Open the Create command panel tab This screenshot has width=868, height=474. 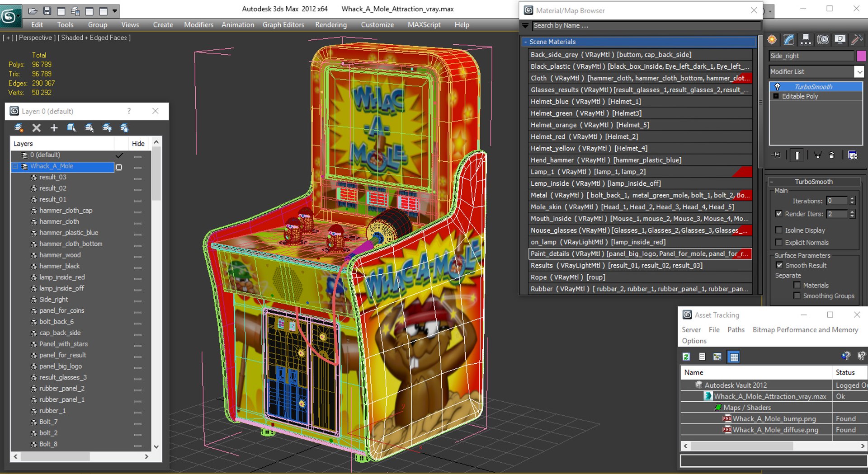tap(772, 40)
